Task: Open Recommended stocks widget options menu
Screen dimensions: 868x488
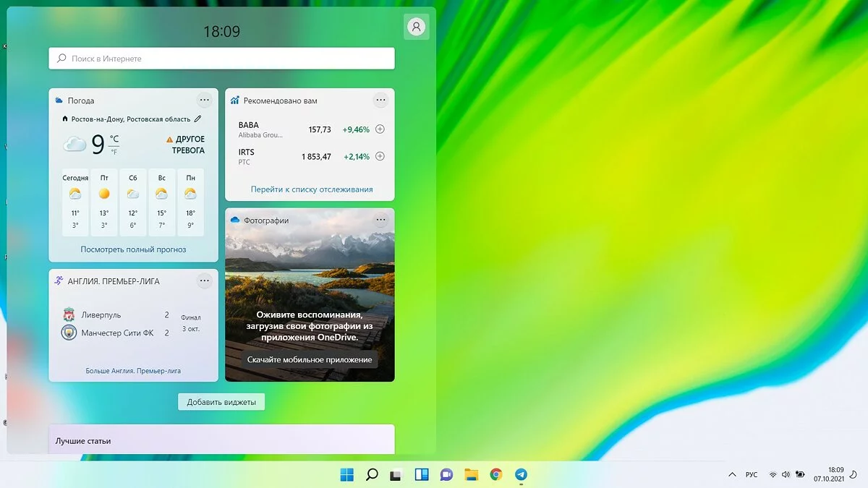Action: (x=380, y=100)
